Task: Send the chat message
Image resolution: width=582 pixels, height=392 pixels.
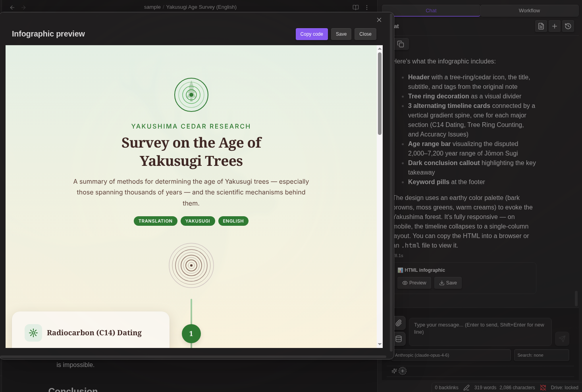Action: (562, 339)
